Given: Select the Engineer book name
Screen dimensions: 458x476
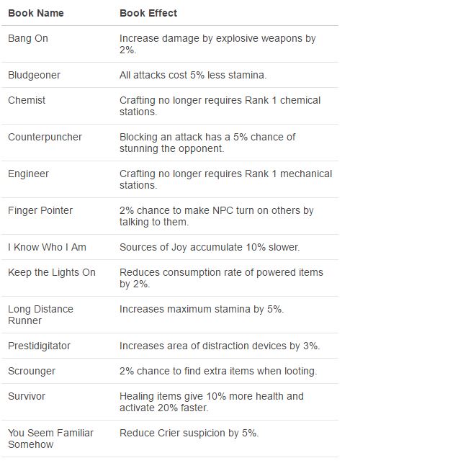Looking at the screenshot, I should click(28, 174).
